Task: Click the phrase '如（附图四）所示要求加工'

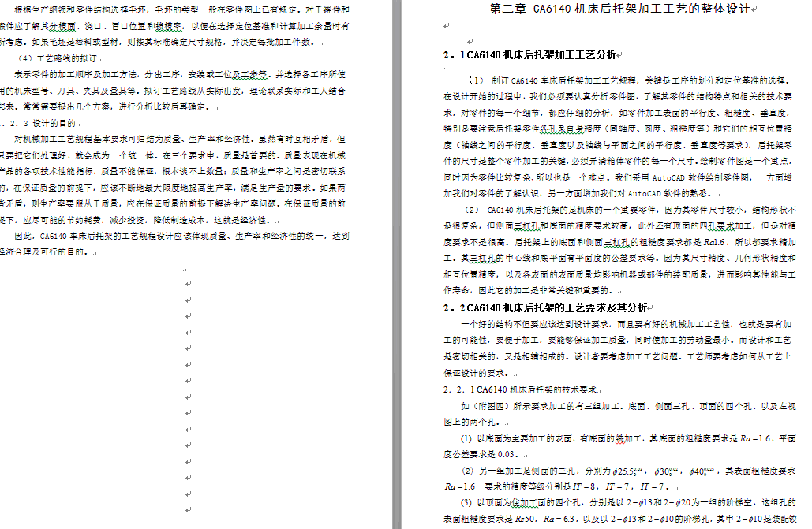Action: coord(518,406)
